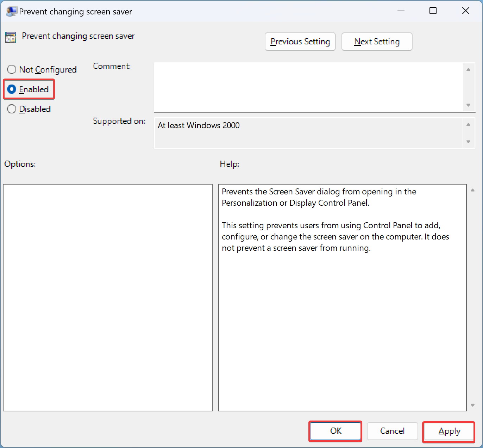
Task: Click the policy setting icon beside heading
Action: coord(11,37)
